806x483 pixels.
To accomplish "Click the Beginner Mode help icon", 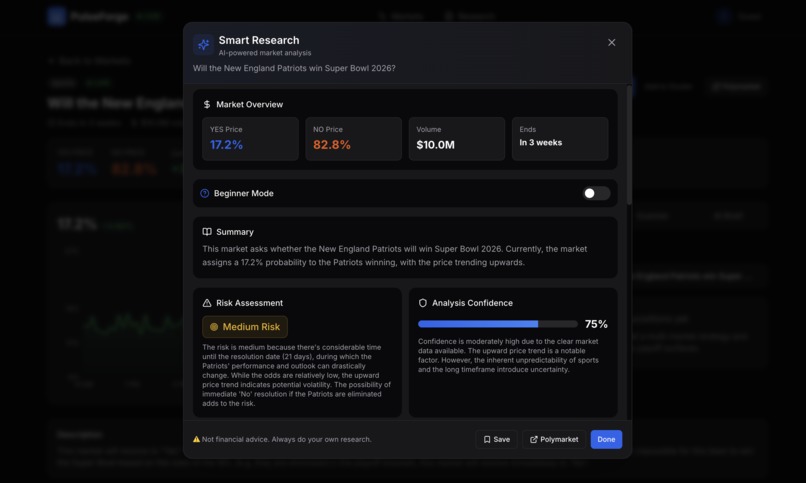I will pyautogui.click(x=205, y=193).
